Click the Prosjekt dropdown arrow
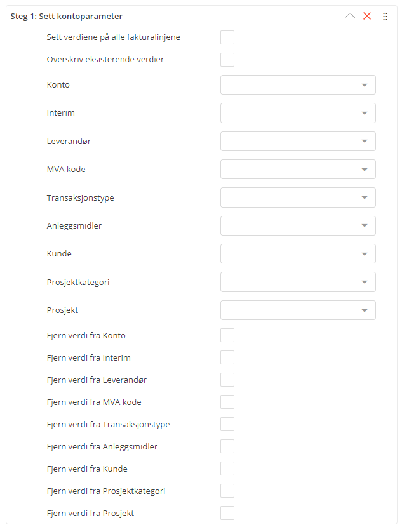The width and height of the screenshot is (402, 532). [365, 310]
